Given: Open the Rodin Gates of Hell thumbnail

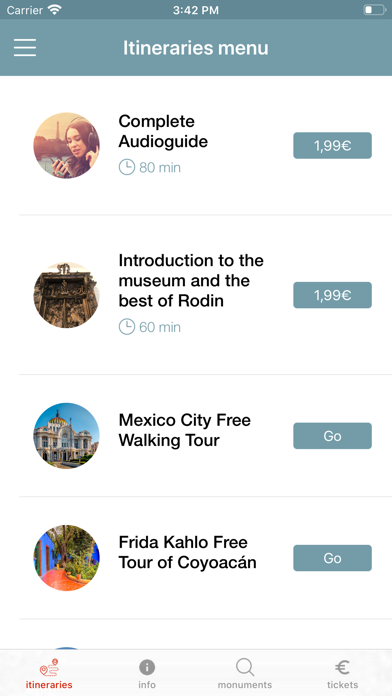Looking at the screenshot, I should click(x=67, y=295).
